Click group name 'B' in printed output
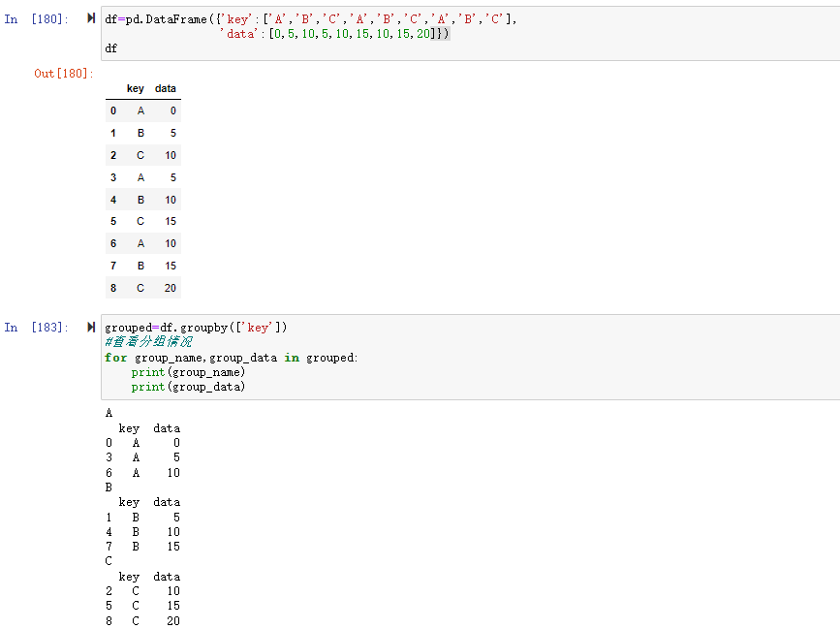This screenshot has height=629, width=840. point(109,487)
